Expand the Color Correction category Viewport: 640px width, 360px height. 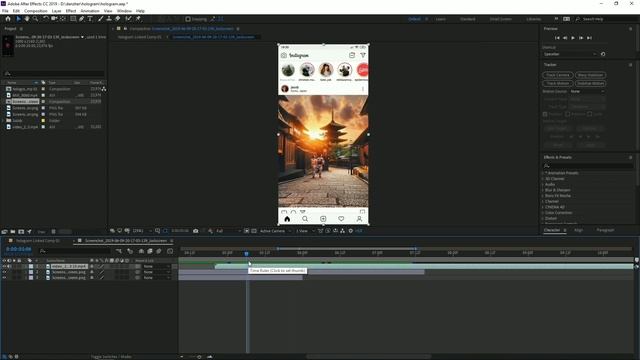(543, 213)
